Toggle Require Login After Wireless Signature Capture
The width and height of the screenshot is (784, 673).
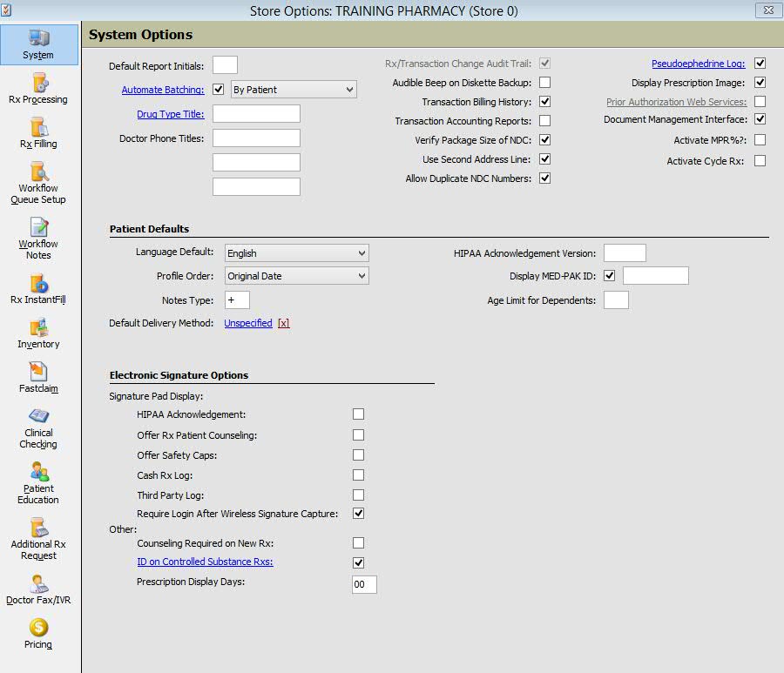[359, 513]
